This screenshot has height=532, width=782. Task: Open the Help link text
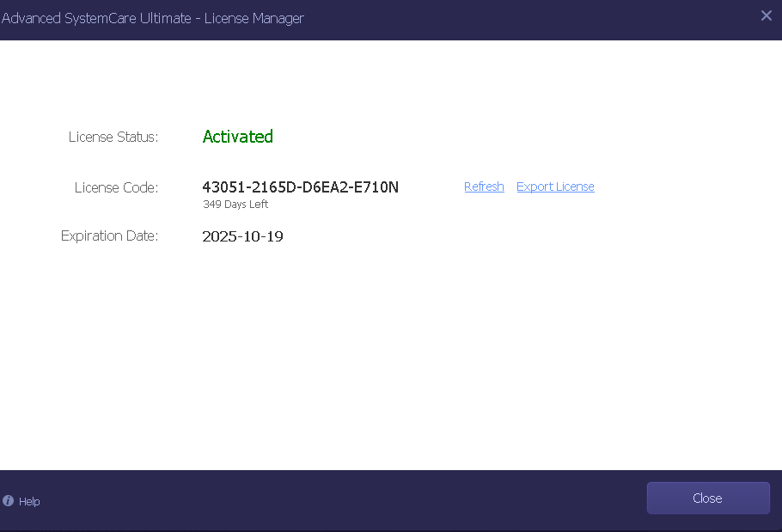point(29,502)
